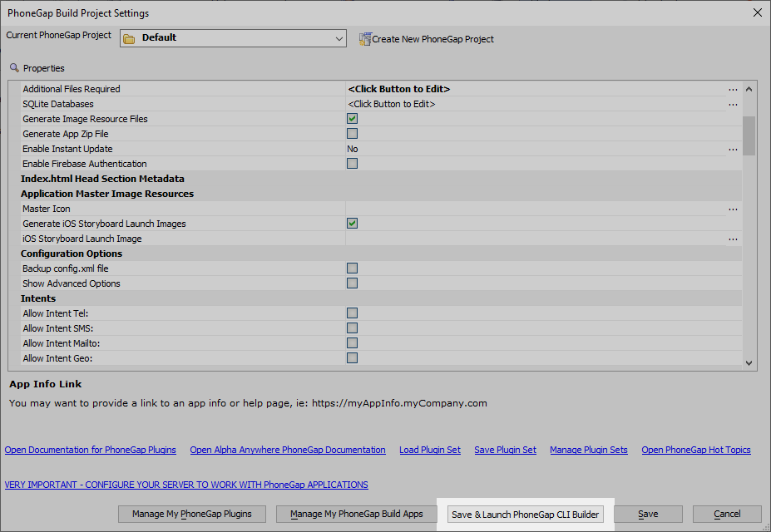Click the Save button

(x=648, y=514)
